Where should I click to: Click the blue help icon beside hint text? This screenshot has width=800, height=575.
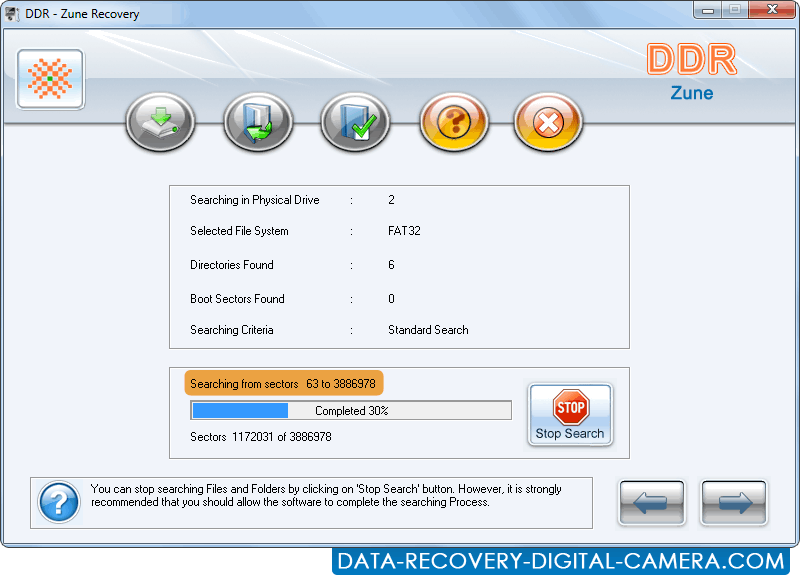click(59, 503)
